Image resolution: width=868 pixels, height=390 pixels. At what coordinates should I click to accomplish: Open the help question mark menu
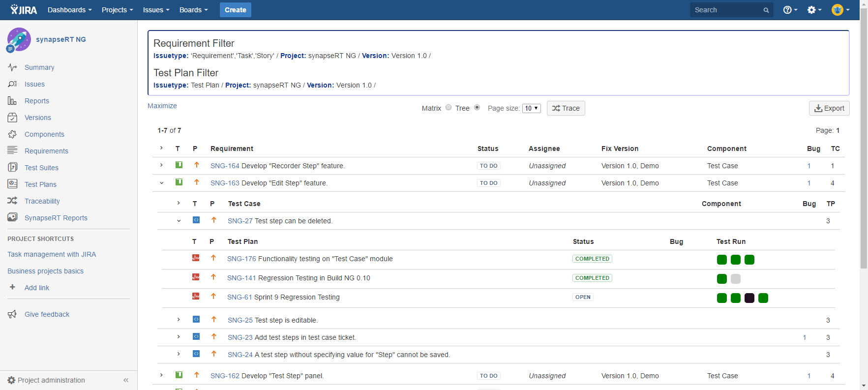[790, 10]
